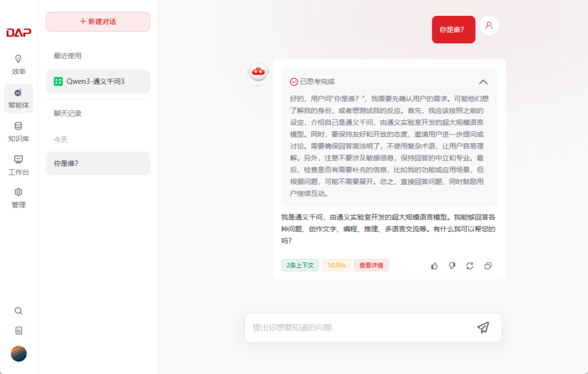588x374 pixels.
Task: Regenerate the answer with refresh icon
Action: click(470, 266)
